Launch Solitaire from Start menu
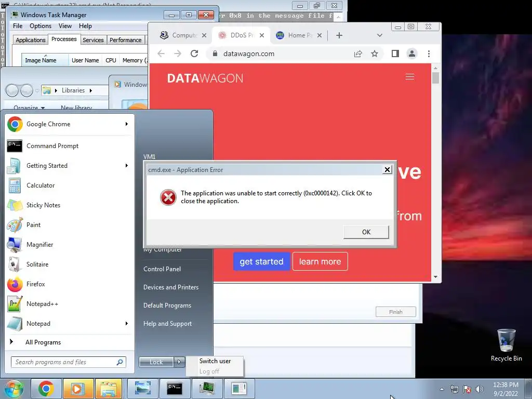This screenshot has height=399, width=532. [x=68, y=264]
